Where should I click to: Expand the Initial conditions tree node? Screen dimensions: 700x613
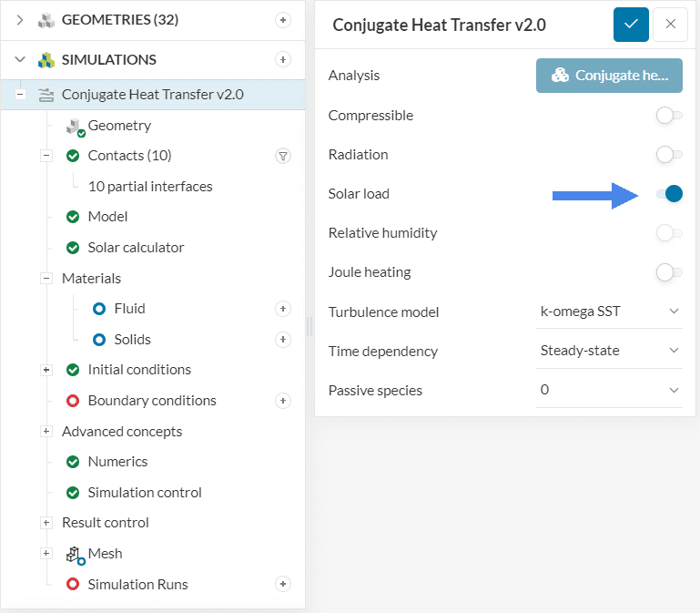click(46, 370)
